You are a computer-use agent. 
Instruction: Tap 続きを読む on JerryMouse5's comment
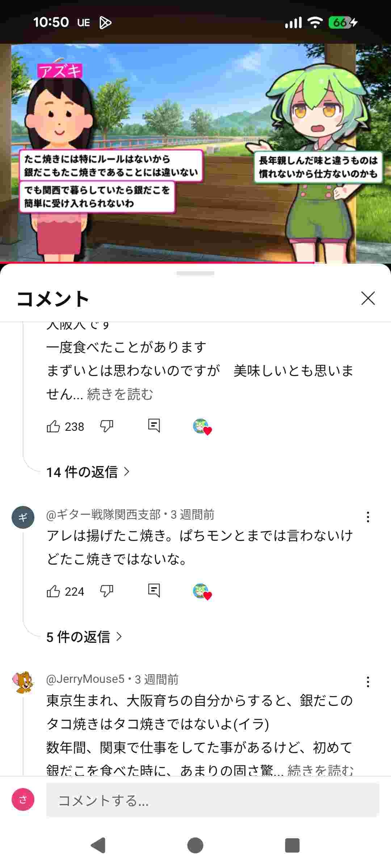320,770
